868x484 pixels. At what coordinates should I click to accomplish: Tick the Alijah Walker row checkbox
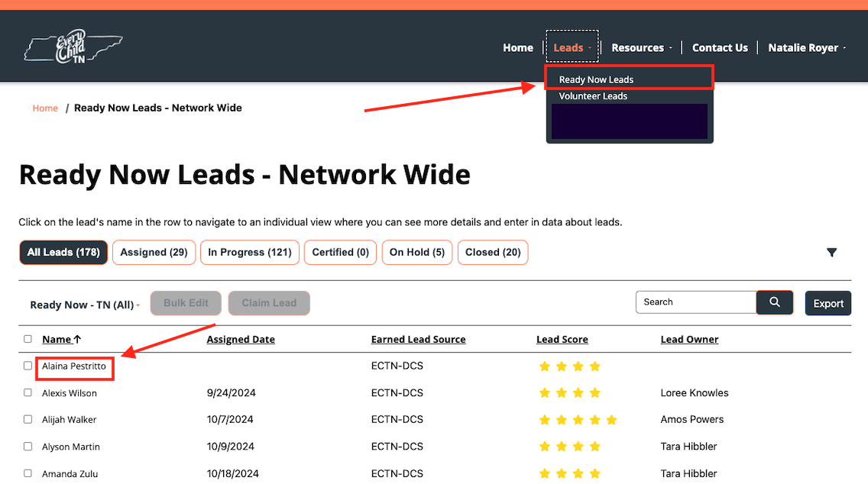click(x=28, y=419)
